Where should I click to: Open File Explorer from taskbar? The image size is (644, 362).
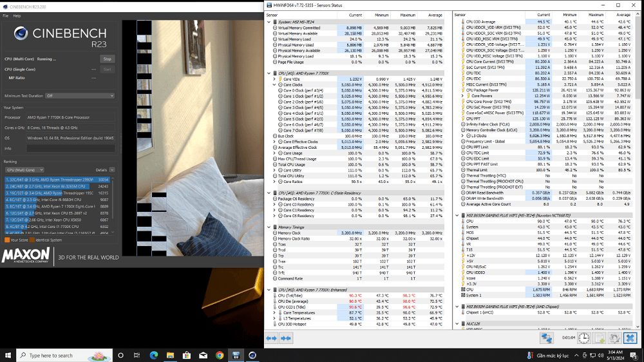(170, 356)
